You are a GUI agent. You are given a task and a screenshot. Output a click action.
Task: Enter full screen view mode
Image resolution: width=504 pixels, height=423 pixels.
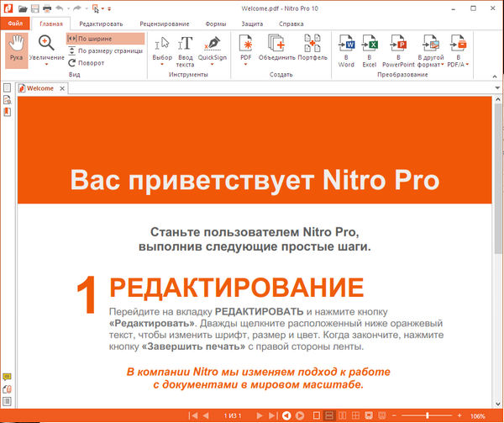pos(369,415)
